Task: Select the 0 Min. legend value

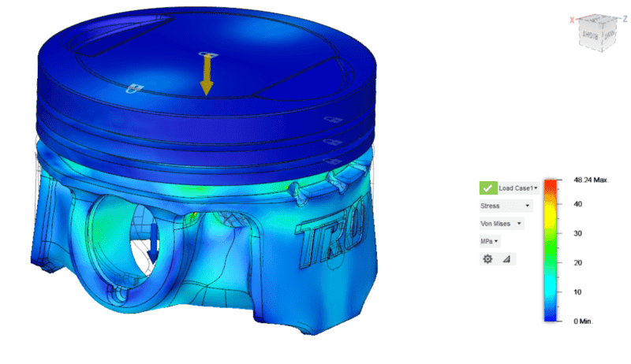Action: coord(583,321)
